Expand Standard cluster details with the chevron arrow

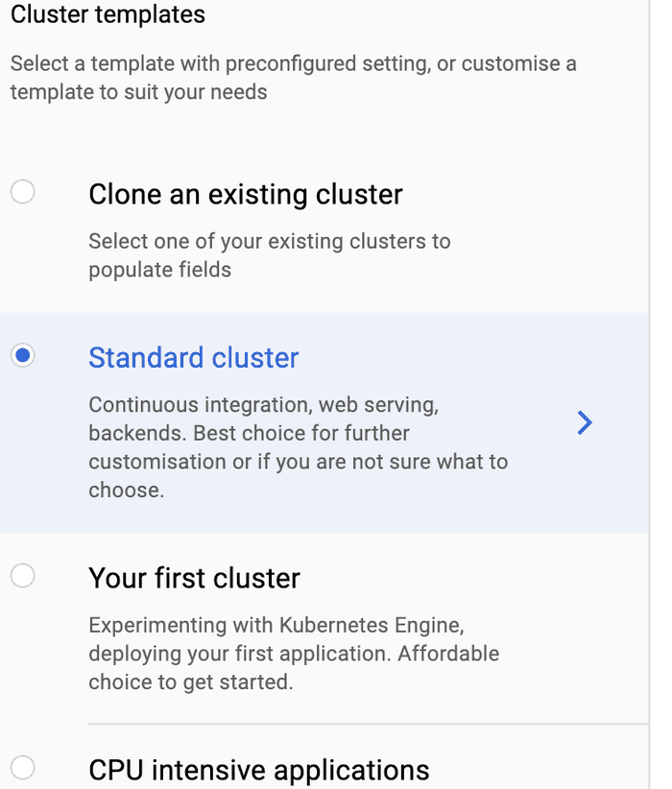(x=585, y=422)
